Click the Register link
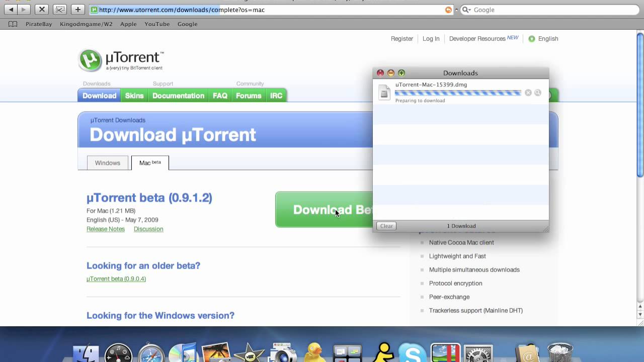 click(402, 39)
